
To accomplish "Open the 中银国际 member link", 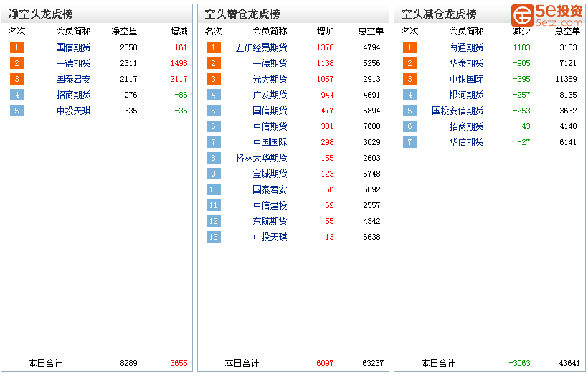I will coord(467,79).
